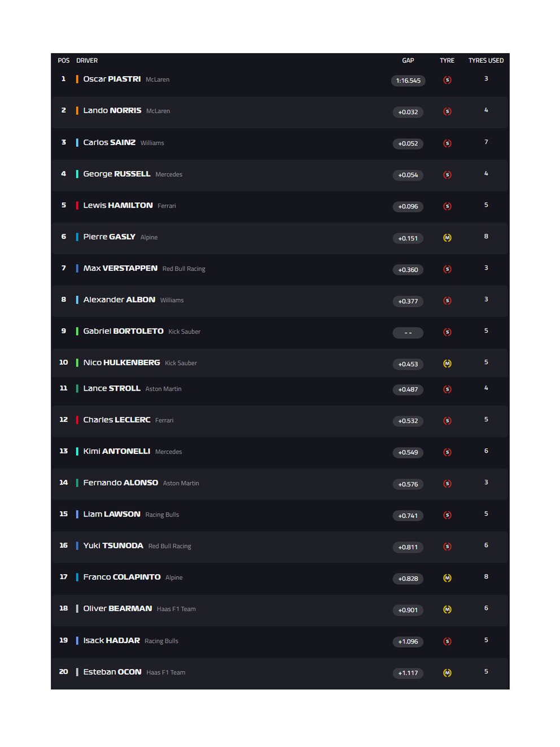Click the medium tyre icon for Esteban Ocon
Image resolution: width=560 pixels, height=747 pixels.
pyautogui.click(x=447, y=673)
